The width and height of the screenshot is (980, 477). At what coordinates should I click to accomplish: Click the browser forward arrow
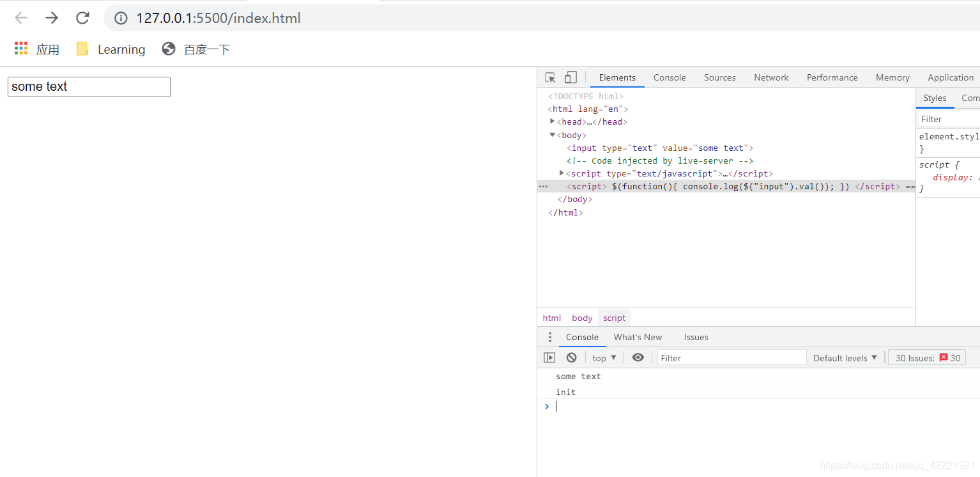click(x=52, y=18)
